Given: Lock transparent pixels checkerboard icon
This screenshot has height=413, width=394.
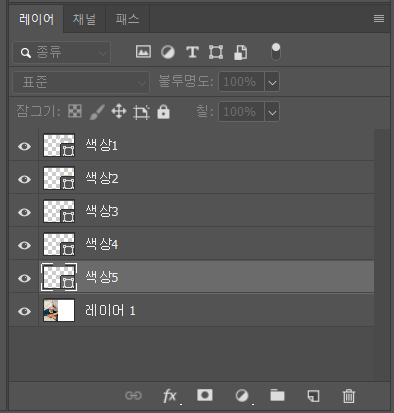Looking at the screenshot, I should click(75, 111).
